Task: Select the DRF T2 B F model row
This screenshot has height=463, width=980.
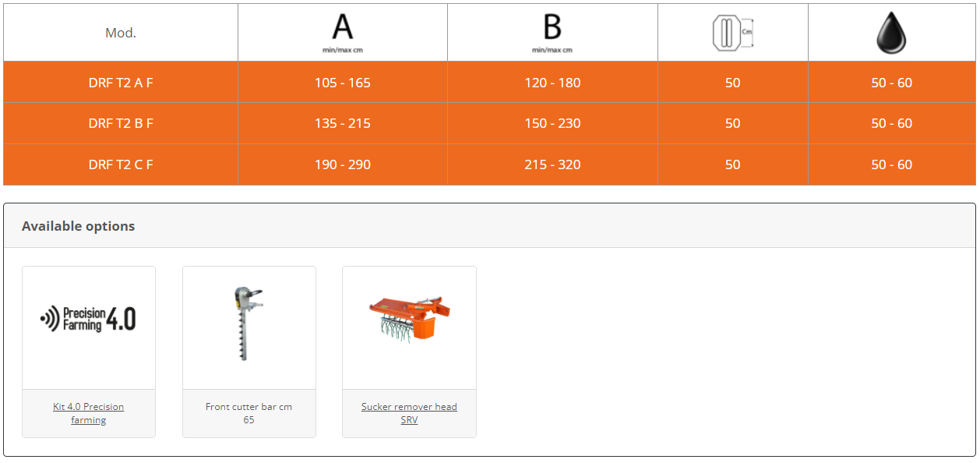Action: (489, 123)
